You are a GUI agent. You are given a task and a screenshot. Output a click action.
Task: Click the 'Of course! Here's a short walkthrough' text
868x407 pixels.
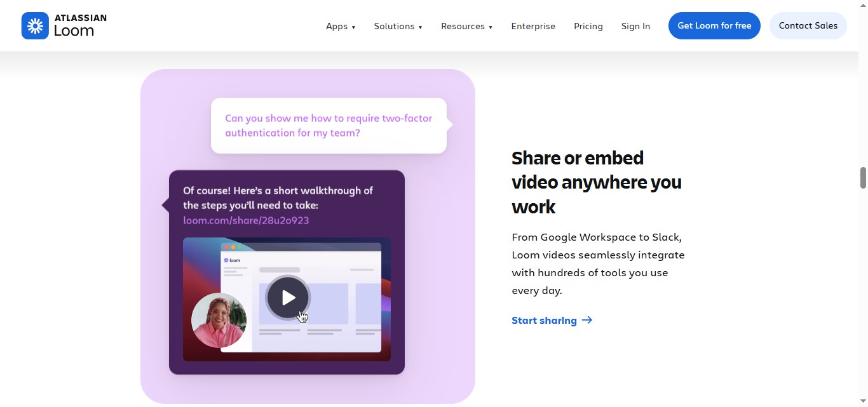[x=278, y=197]
